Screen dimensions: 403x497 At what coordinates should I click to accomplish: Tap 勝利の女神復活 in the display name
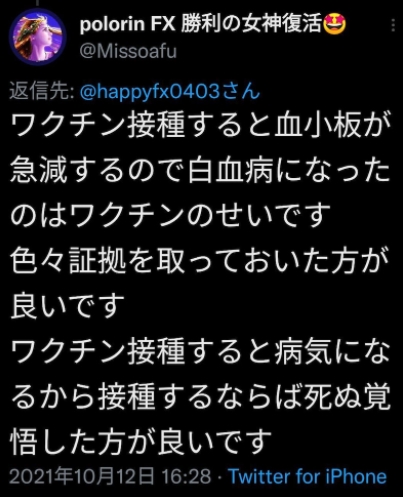[252, 25]
